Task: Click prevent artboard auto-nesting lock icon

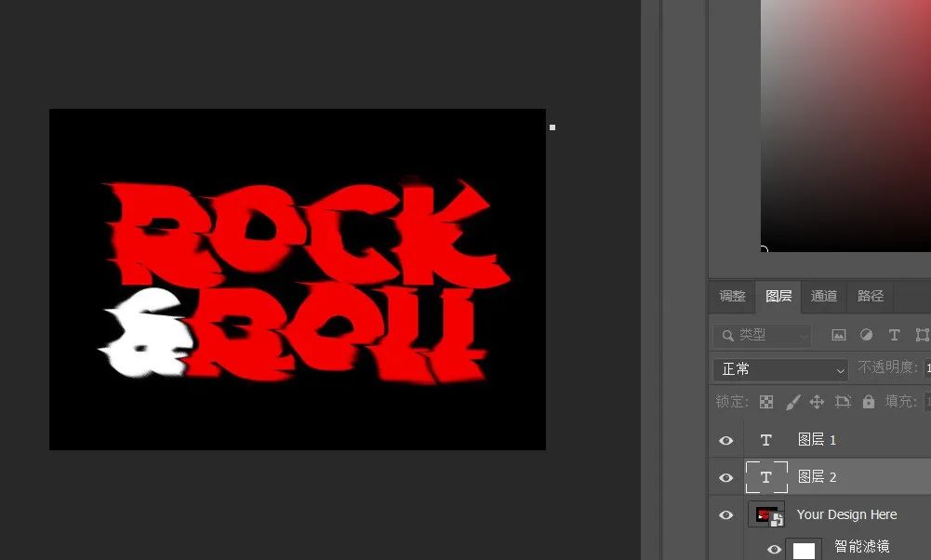Action: pyautogui.click(x=843, y=402)
